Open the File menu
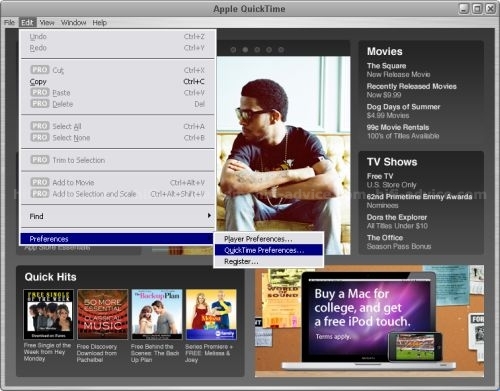This screenshot has height=391, width=500. tap(9, 23)
